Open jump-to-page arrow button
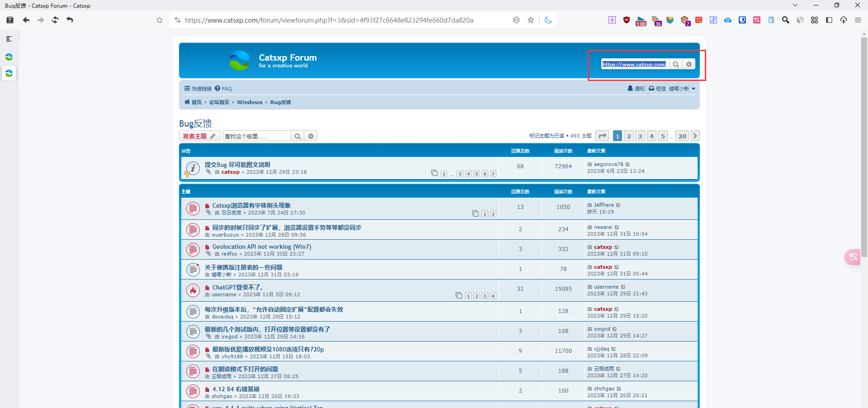868x408 pixels. (x=602, y=136)
